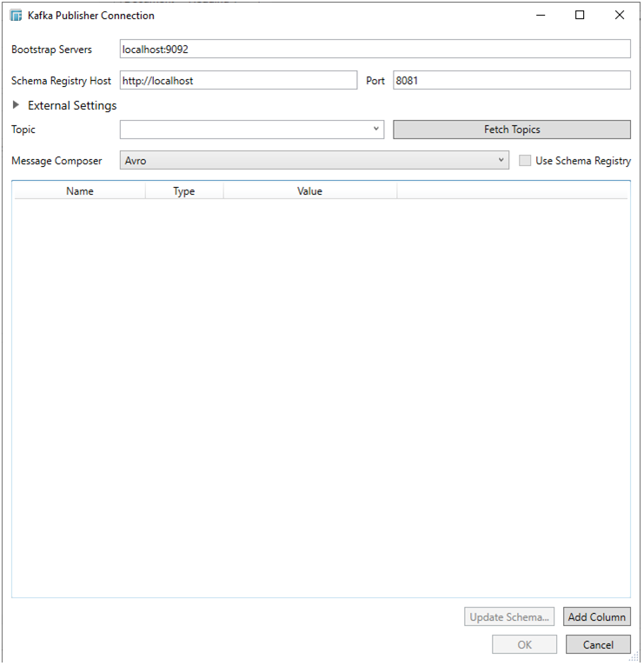Cancel the Kafka connection dialog

[598, 645]
